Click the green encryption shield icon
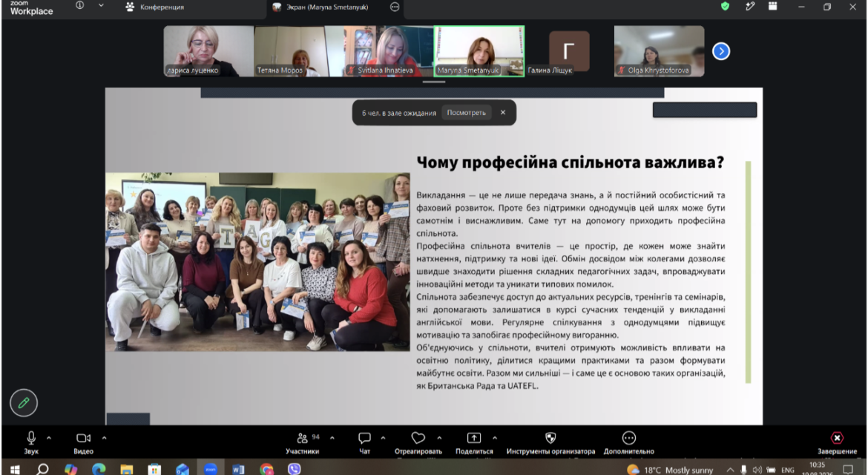The height and width of the screenshot is (475, 868). click(725, 6)
